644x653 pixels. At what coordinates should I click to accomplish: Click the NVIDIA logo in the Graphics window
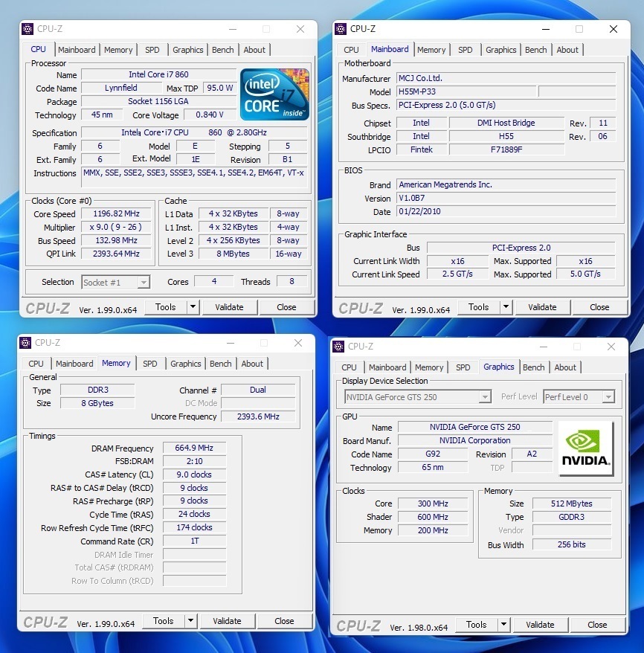[x=586, y=448]
